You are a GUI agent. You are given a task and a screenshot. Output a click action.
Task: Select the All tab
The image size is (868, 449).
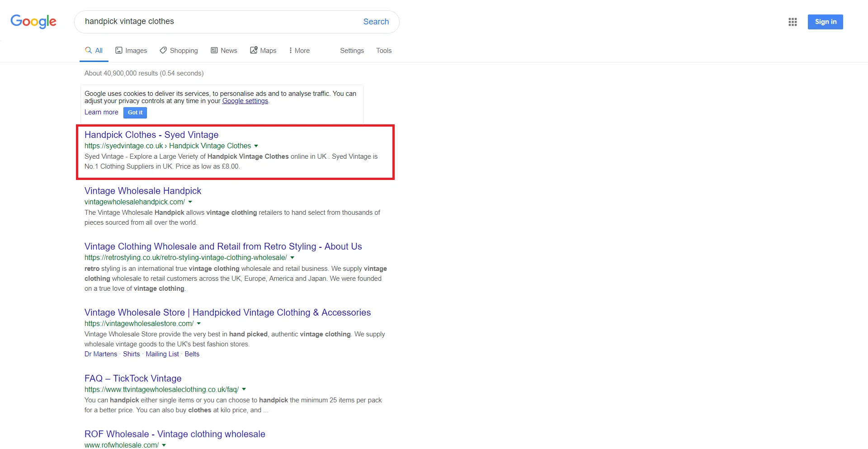(x=94, y=51)
